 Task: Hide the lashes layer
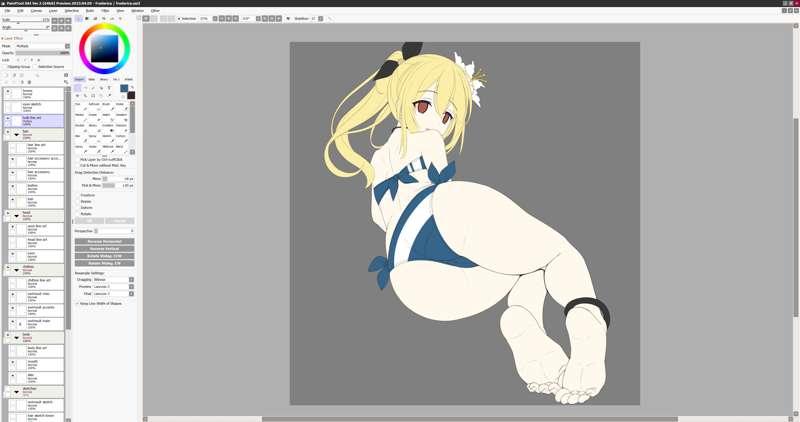click(x=13, y=186)
